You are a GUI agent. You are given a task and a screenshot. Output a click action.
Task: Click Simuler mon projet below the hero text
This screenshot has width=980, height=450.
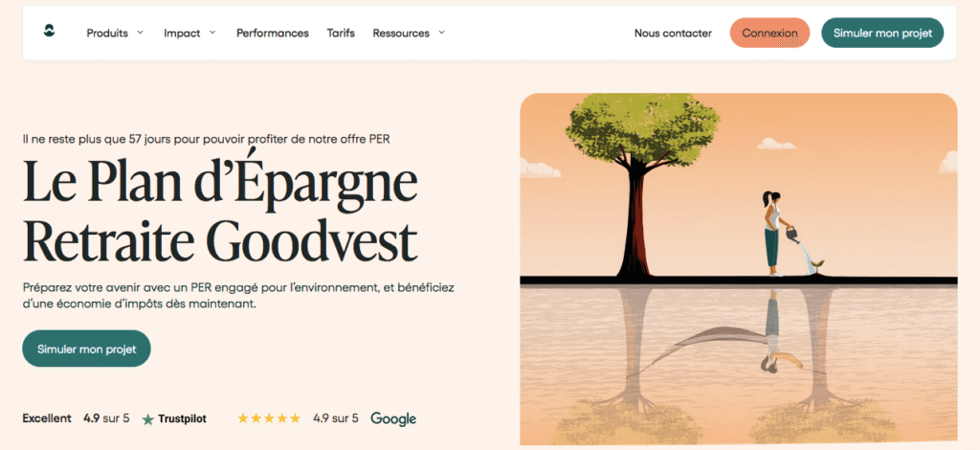86,349
